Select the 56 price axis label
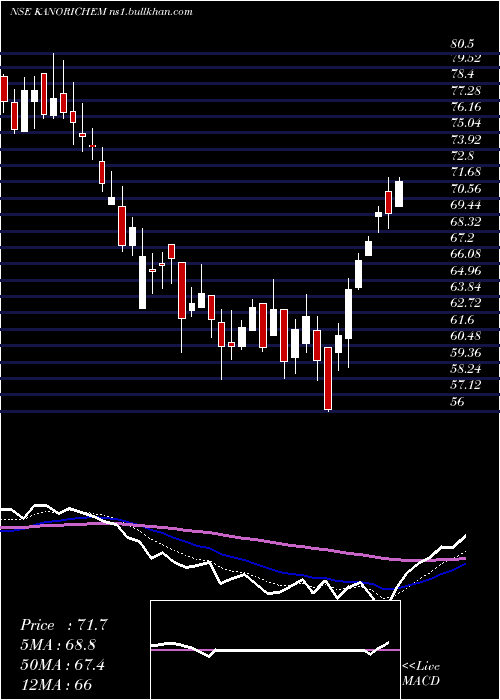Screen dimensions: 500x700 pyautogui.click(x=458, y=401)
